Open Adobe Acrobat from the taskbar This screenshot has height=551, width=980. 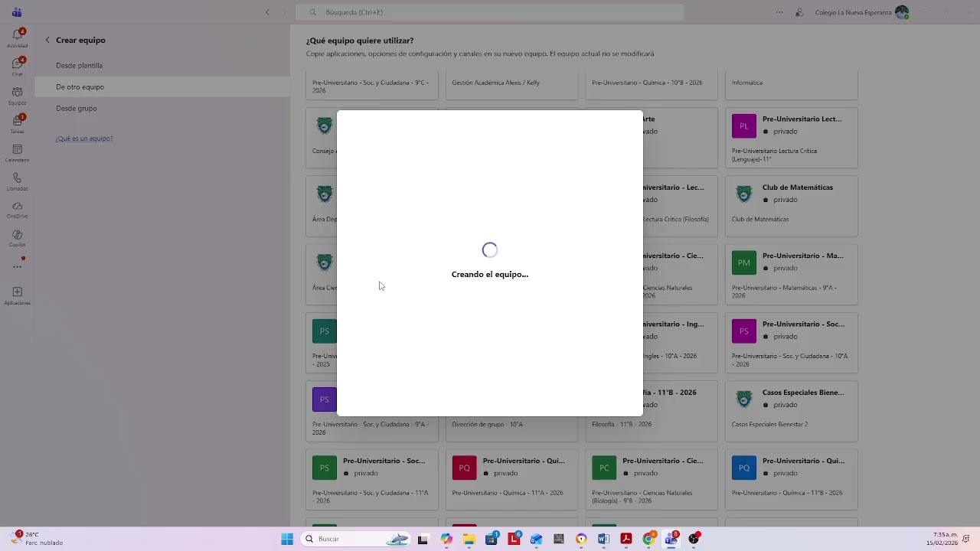point(626,539)
